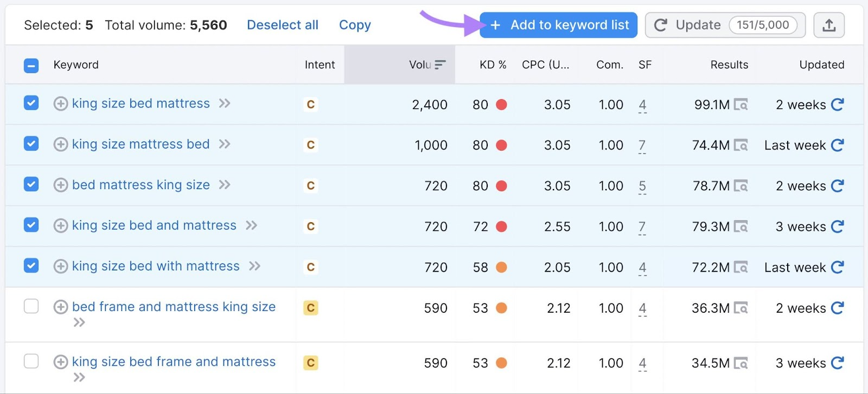Viewport: 868px width, 394px height.
Task: Expand arrows next to 'king size bed mattress'
Action: pos(225,104)
